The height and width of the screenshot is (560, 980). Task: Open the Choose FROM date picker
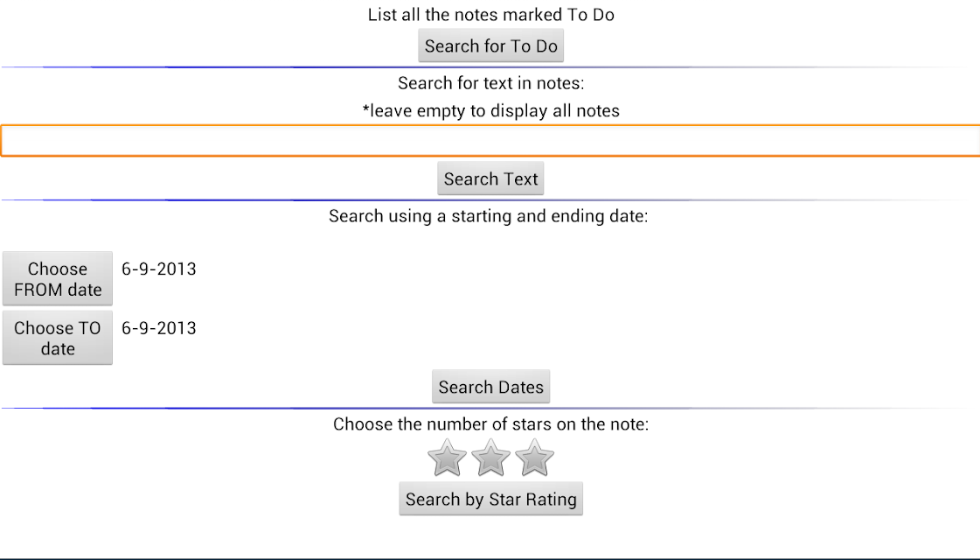(58, 279)
